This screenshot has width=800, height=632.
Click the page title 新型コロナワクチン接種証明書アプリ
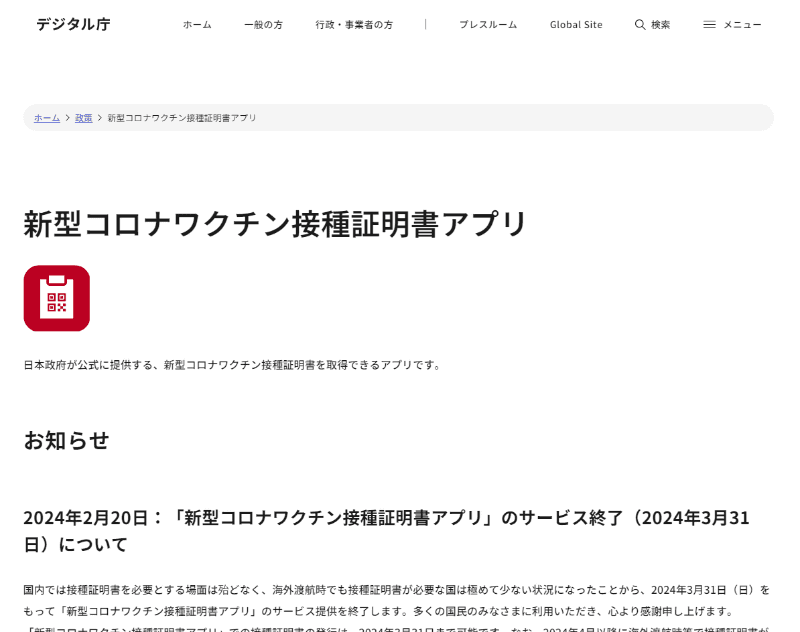[x=274, y=224]
